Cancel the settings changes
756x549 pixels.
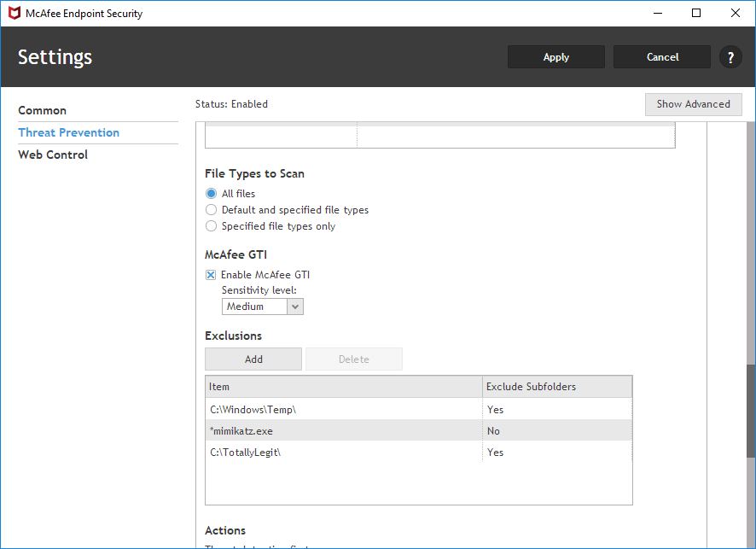pos(662,57)
